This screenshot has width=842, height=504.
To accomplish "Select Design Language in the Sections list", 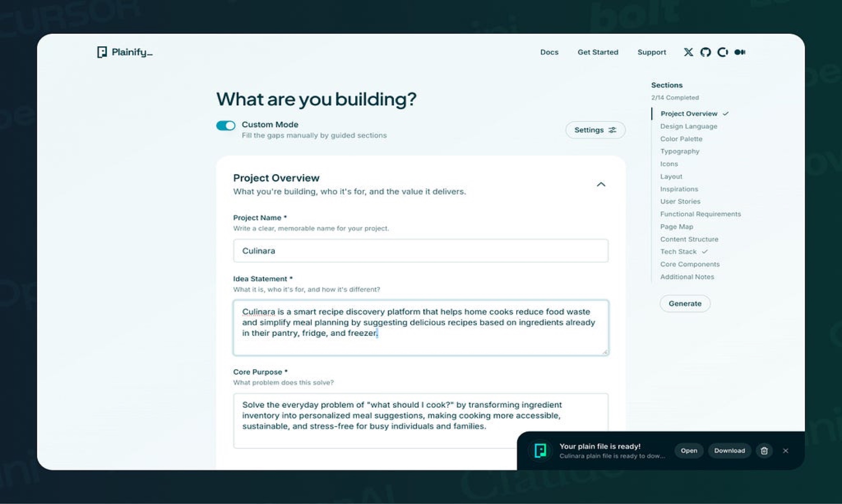I will point(689,126).
